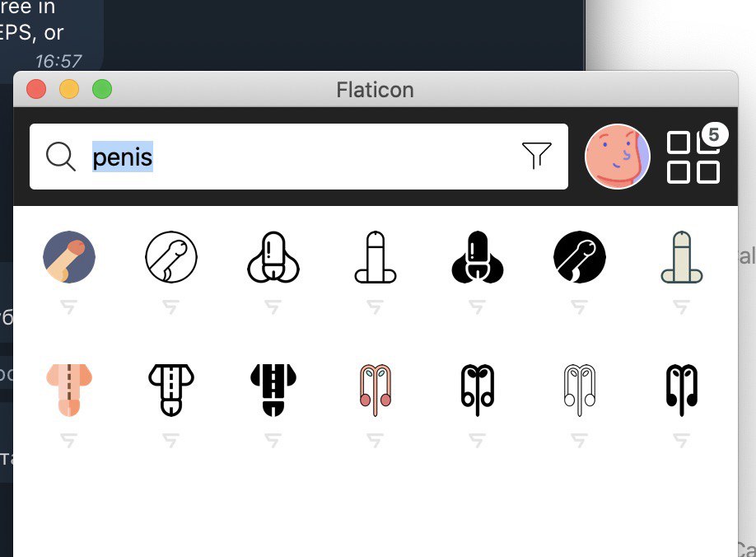Select the outlined circle icon in first row

coord(171,256)
